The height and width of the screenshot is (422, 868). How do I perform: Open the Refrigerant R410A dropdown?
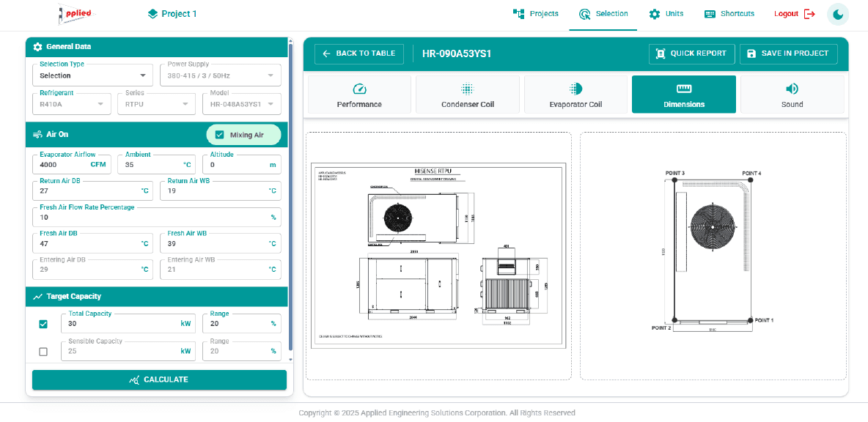71,104
